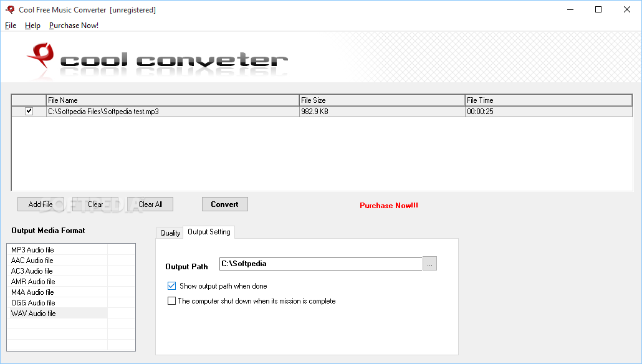Click the Output Path text field
Image resolution: width=642 pixels, height=364 pixels.
(x=320, y=264)
